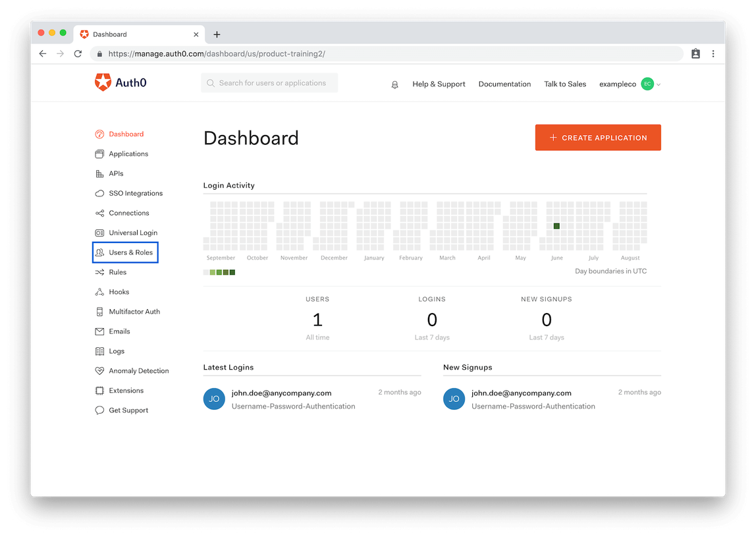Viewport: 756px width, 537px height.
Task: Click the Anomaly Detection heart icon
Action: (x=99, y=371)
